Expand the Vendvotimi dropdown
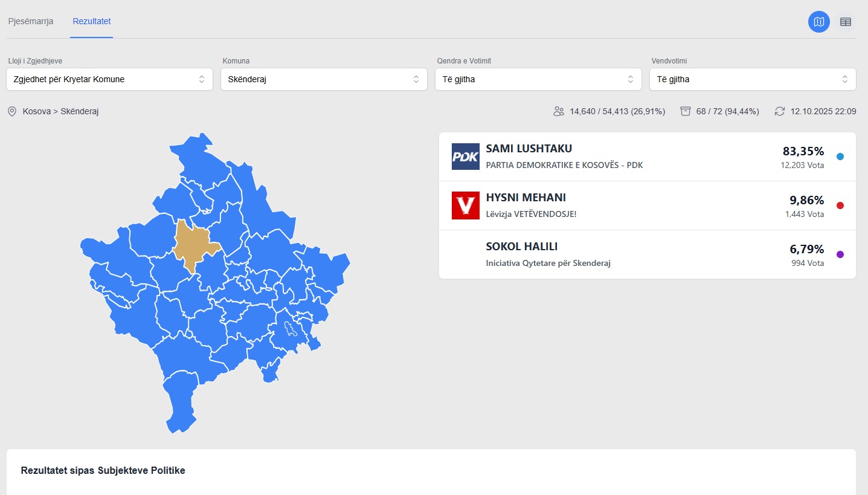This screenshot has width=868, height=495. coord(753,79)
